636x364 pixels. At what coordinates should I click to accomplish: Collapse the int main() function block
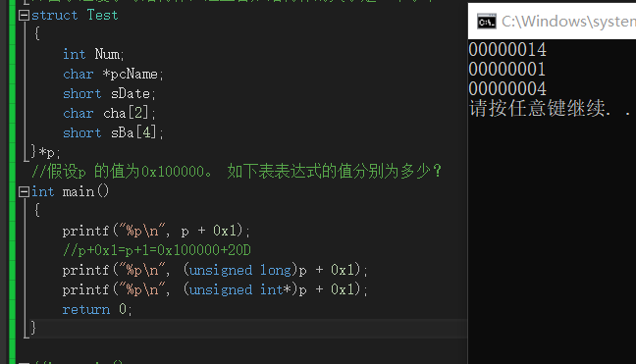24,191
